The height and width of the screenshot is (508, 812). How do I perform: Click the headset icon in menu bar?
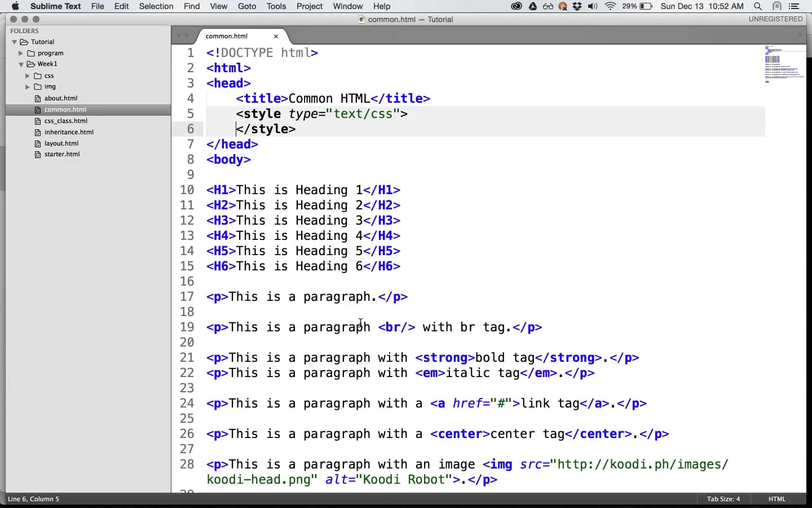pyautogui.click(x=777, y=6)
